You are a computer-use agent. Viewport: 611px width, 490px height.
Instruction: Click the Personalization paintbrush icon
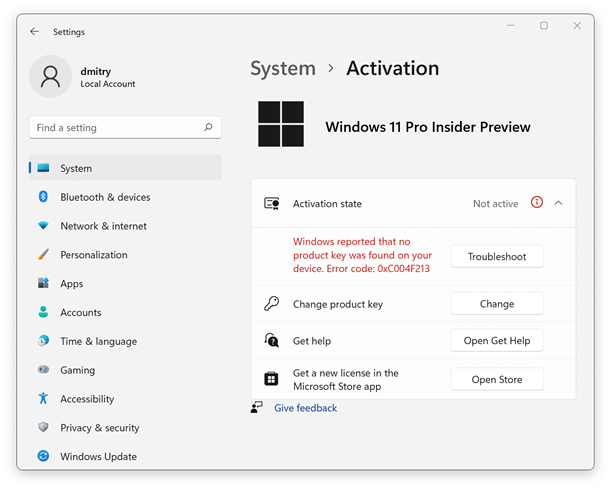click(x=43, y=254)
